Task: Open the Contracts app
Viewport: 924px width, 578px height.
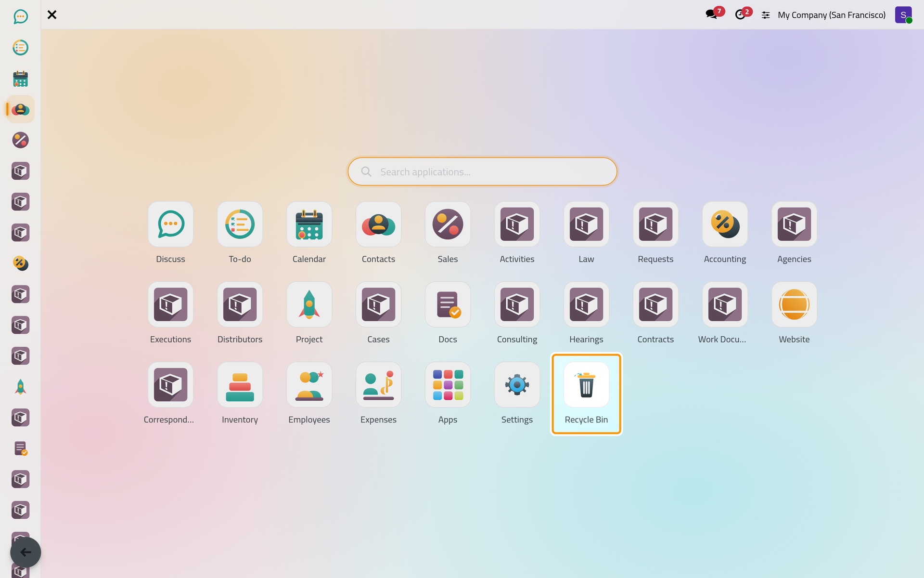Action: click(655, 305)
